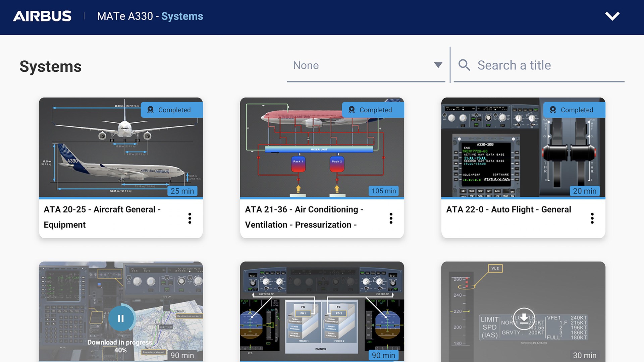Click the Airbus logo

(x=42, y=16)
